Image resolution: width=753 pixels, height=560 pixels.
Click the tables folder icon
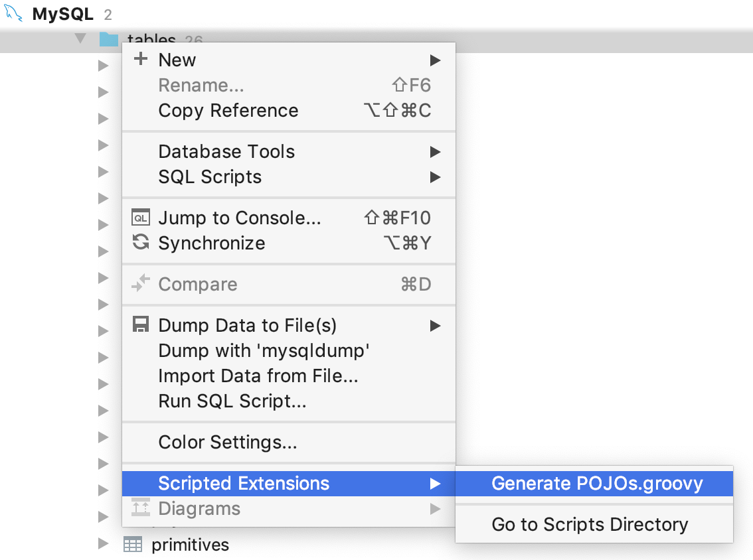click(x=108, y=40)
